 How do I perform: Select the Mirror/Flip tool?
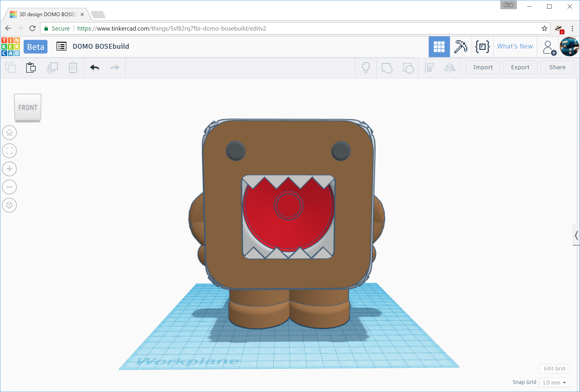tap(450, 68)
